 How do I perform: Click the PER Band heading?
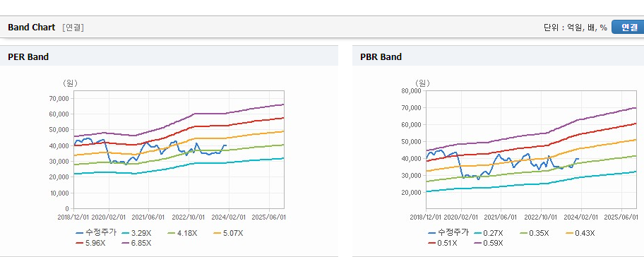(28, 57)
